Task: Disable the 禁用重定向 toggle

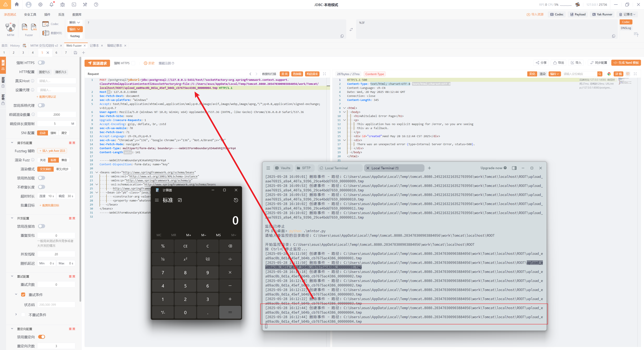Action: pos(41,337)
